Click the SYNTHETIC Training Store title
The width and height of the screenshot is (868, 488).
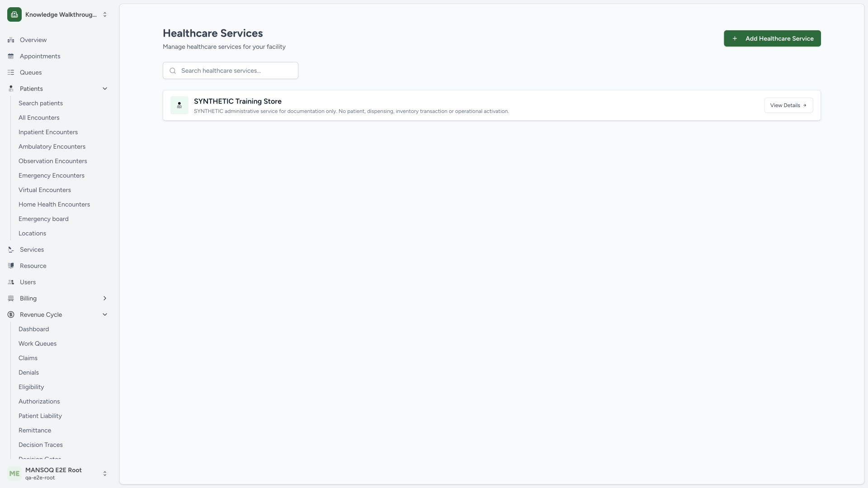point(238,101)
